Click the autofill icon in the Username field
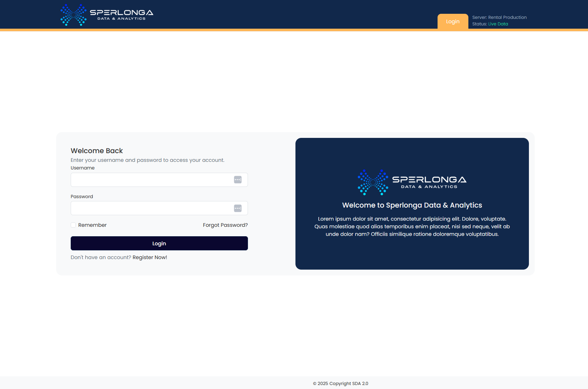Viewport: 588px width, 389px height. tap(238, 180)
